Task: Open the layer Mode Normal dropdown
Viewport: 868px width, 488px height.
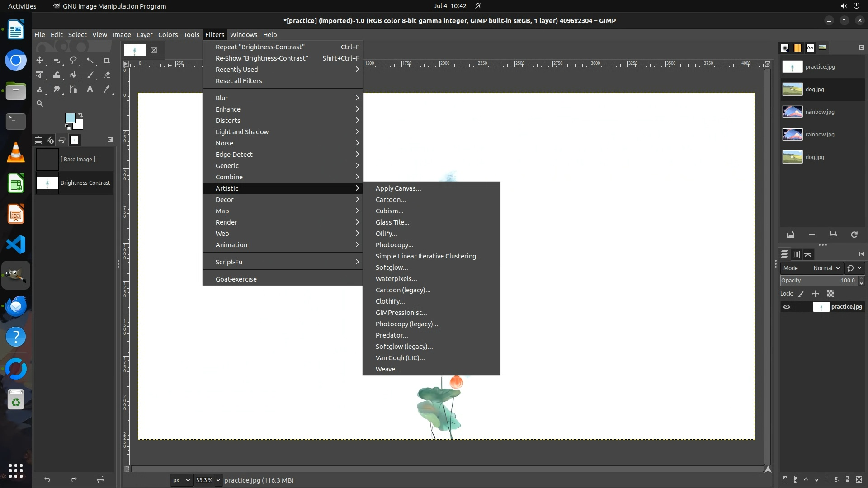Action: click(826, 268)
